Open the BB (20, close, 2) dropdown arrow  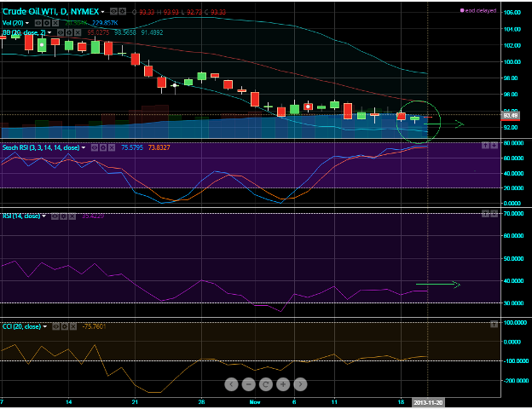50,32
